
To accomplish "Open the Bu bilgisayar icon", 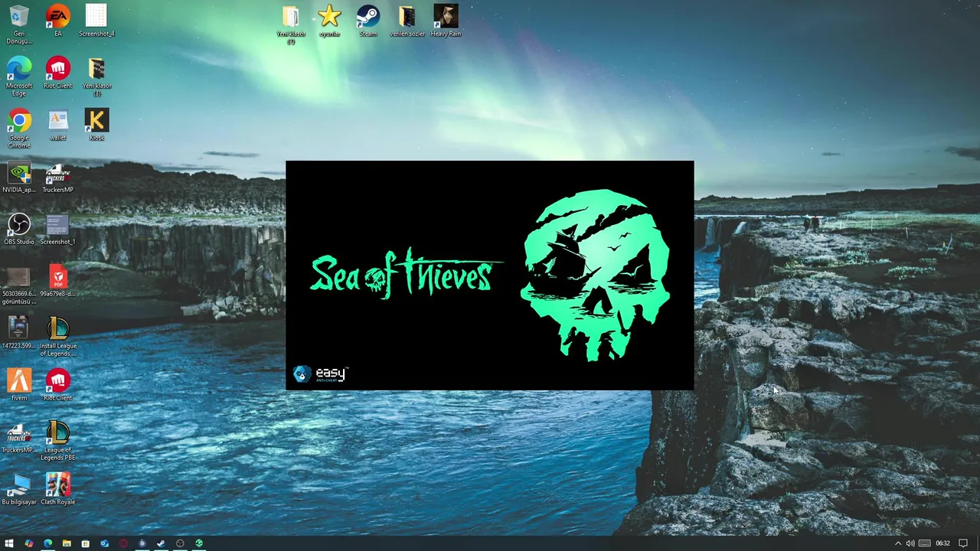I will point(19,489).
